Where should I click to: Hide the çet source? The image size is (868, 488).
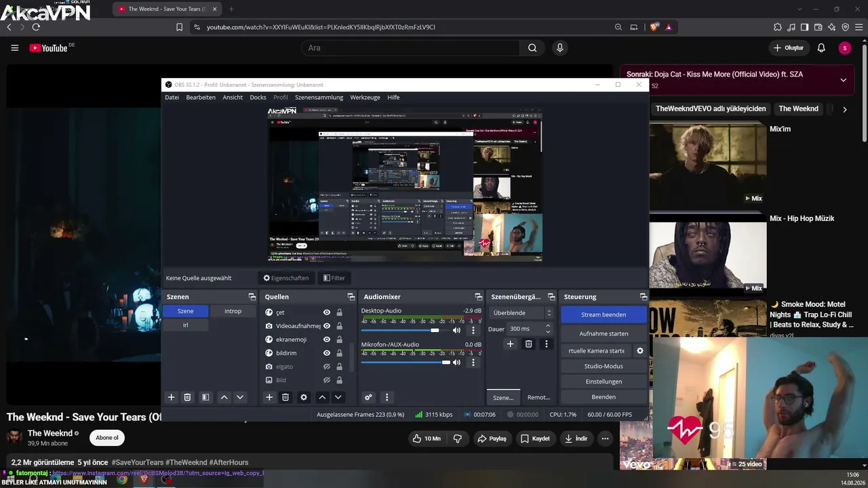327,312
